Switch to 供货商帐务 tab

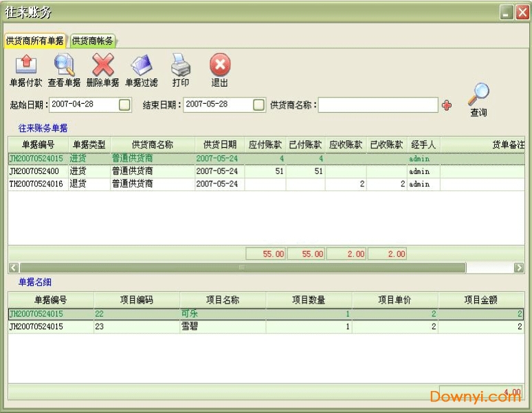pos(93,41)
